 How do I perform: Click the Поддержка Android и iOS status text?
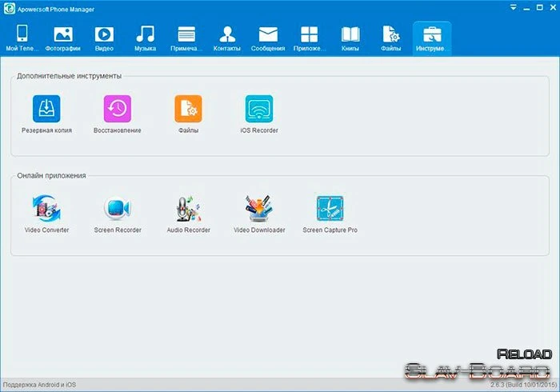pyautogui.click(x=39, y=385)
